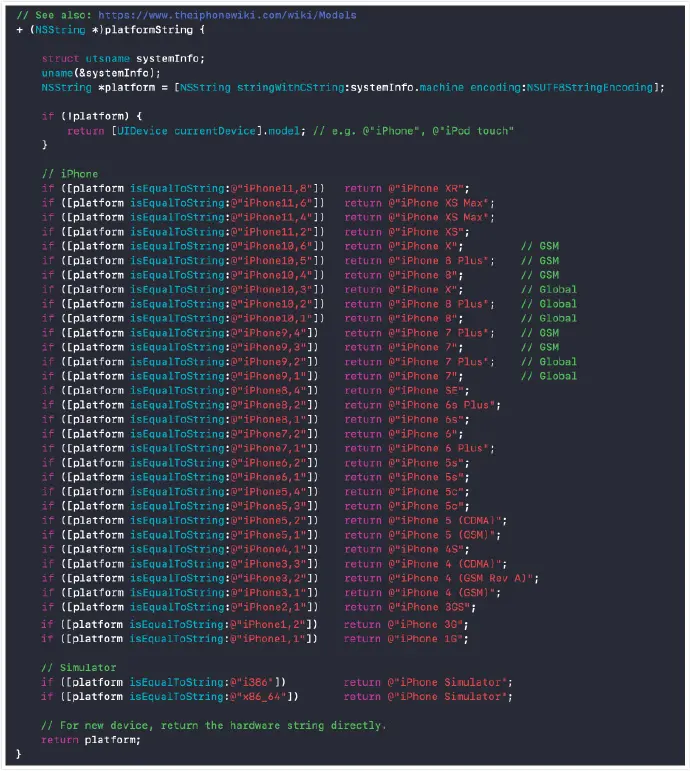The width and height of the screenshot is (690, 771).
Task: Click the // Global comment on iPhone9,1 line
Action: pos(549,376)
